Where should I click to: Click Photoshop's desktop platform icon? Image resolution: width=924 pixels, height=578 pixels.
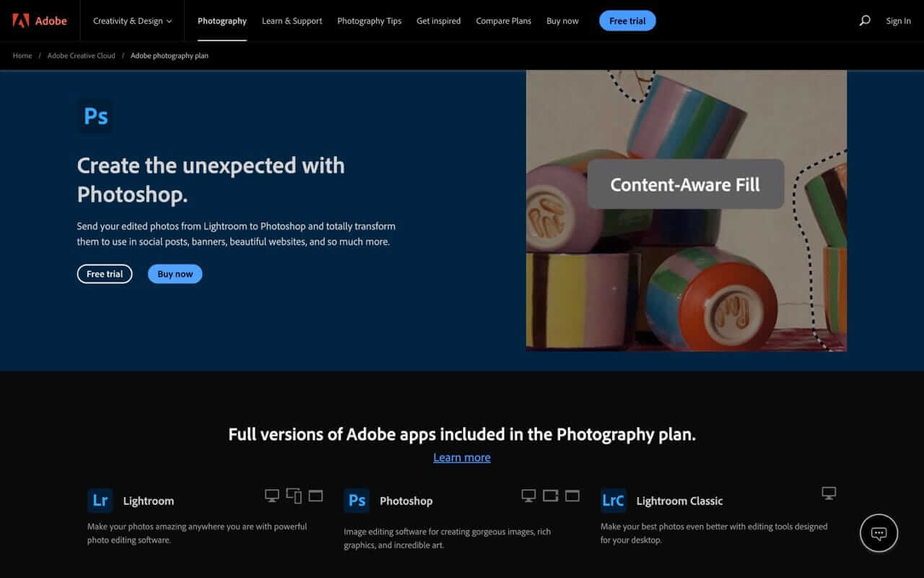tap(528, 496)
